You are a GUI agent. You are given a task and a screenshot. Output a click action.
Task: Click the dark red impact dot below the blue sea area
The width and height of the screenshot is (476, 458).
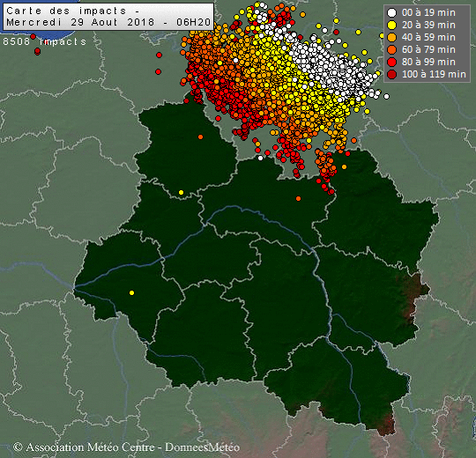tap(37, 52)
